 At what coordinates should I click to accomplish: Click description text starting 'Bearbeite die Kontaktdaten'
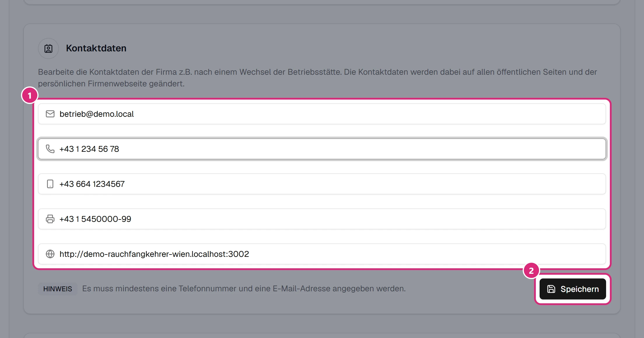pyautogui.click(x=318, y=78)
